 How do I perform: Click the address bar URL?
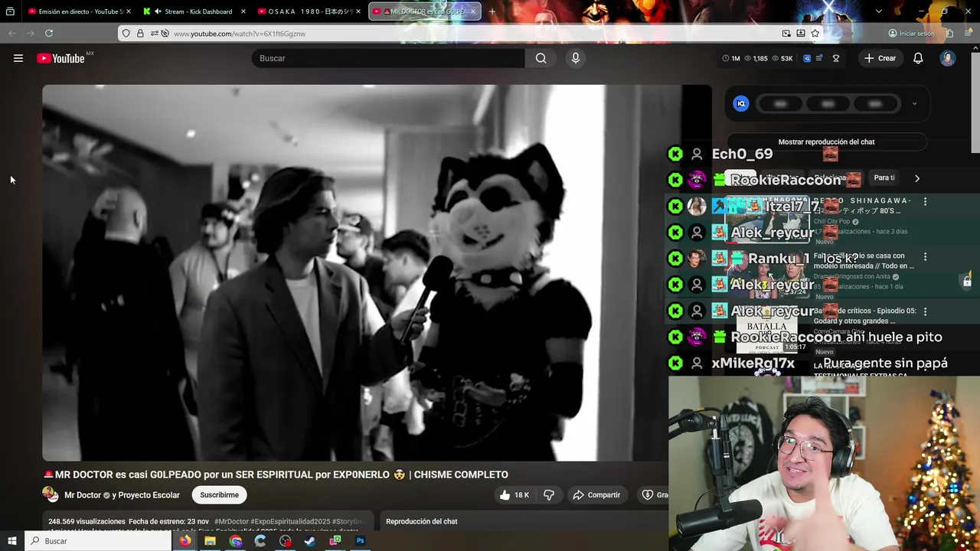click(x=240, y=34)
